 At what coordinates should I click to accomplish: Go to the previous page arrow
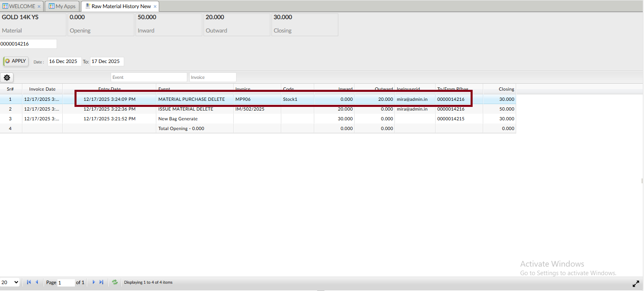point(37,282)
